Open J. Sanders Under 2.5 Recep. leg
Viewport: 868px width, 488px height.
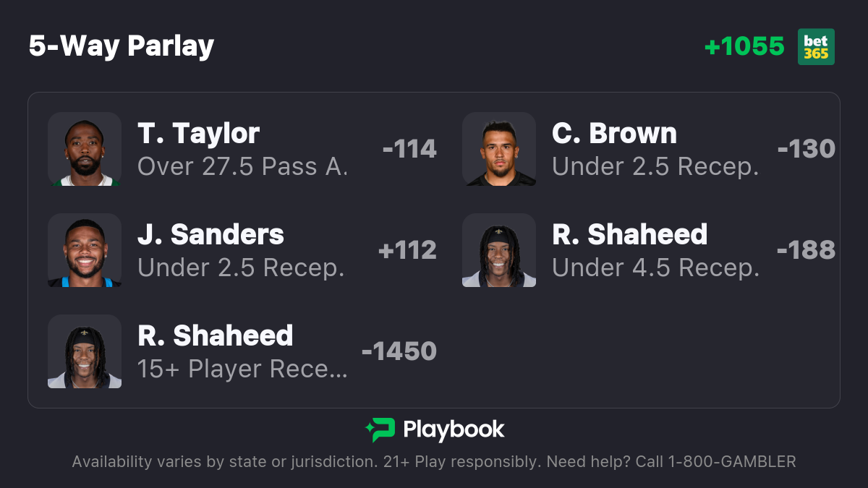(242, 250)
